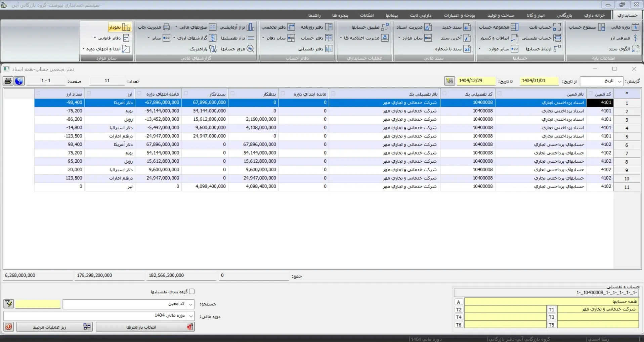Open the جستجو field dropdown کد معین

coord(190,304)
